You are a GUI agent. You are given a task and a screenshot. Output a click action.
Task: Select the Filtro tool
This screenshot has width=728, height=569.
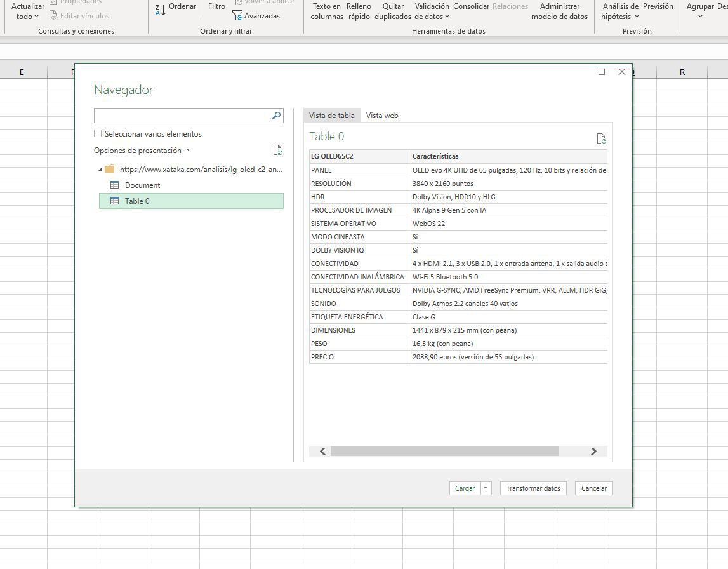tap(216, 6)
